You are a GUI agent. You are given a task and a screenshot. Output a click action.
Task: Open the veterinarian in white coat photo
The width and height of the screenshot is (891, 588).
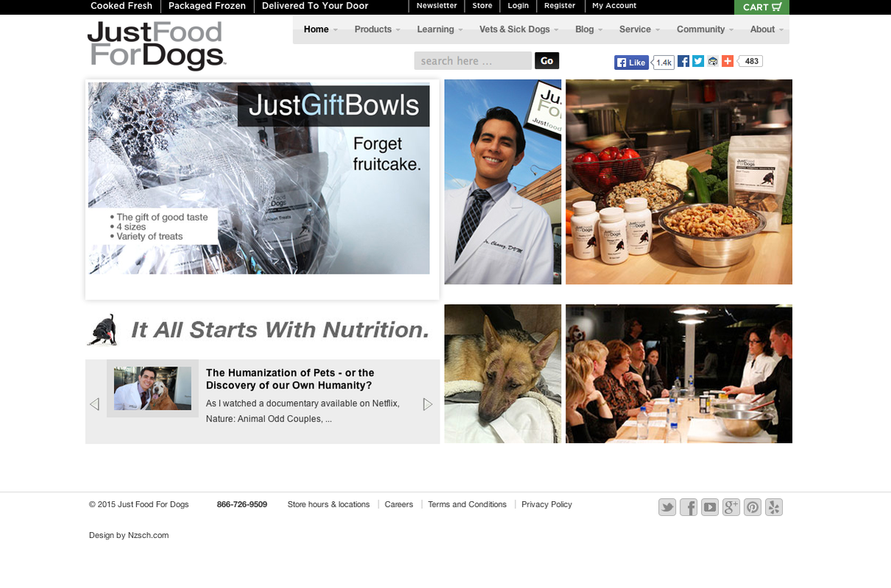tap(503, 182)
